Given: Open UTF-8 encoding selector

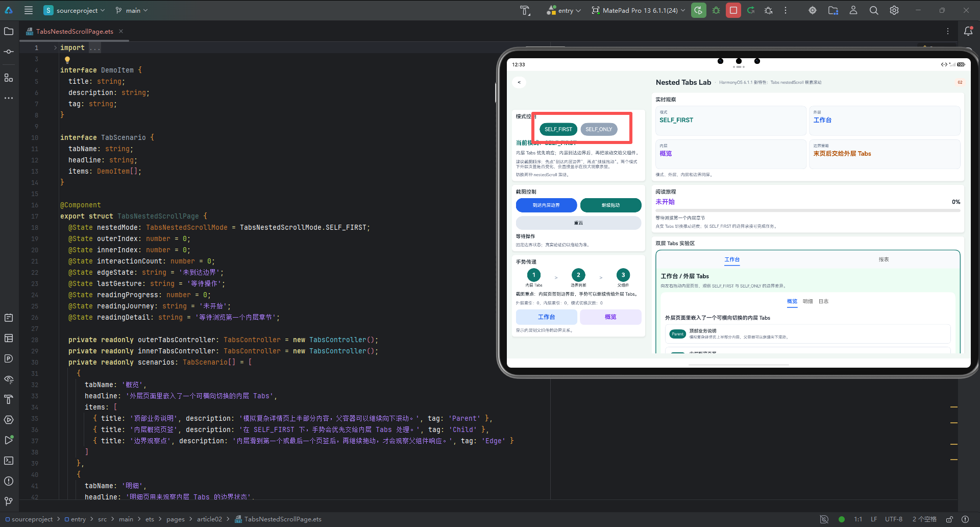Looking at the screenshot, I should tap(894, 519).
